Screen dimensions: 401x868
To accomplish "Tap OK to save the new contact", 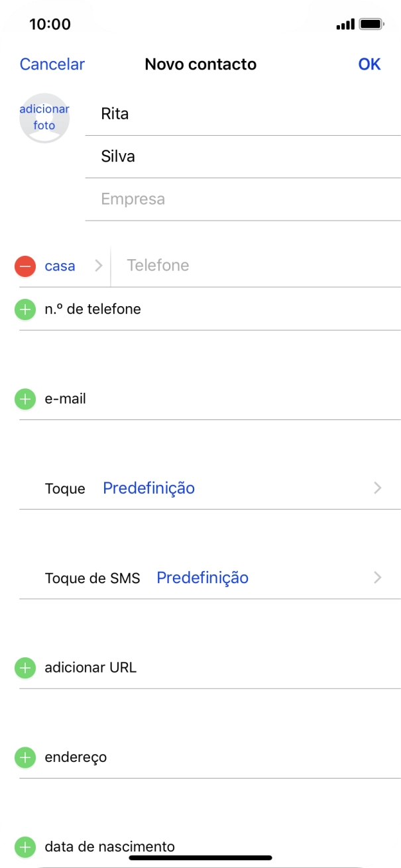I will click(x=370, y=64).
